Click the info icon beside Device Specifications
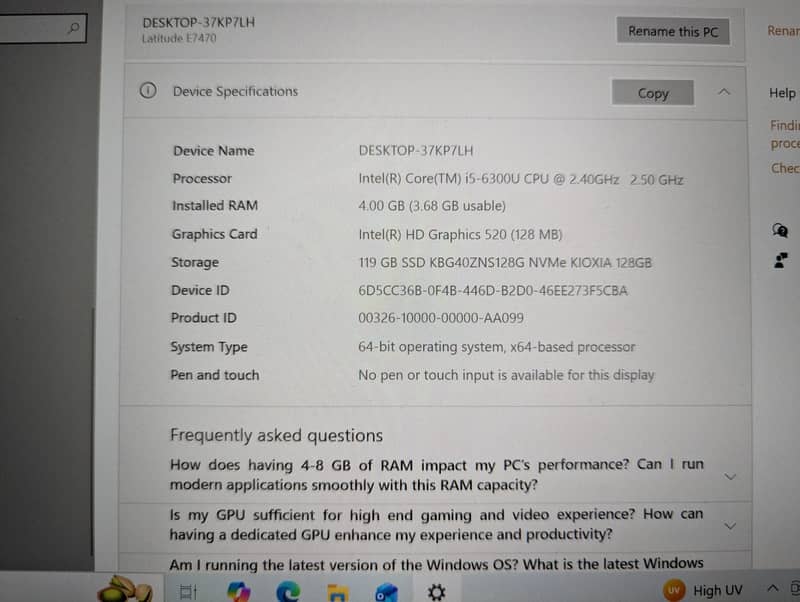Screen dimensions: 800x602 pos(148,91)
